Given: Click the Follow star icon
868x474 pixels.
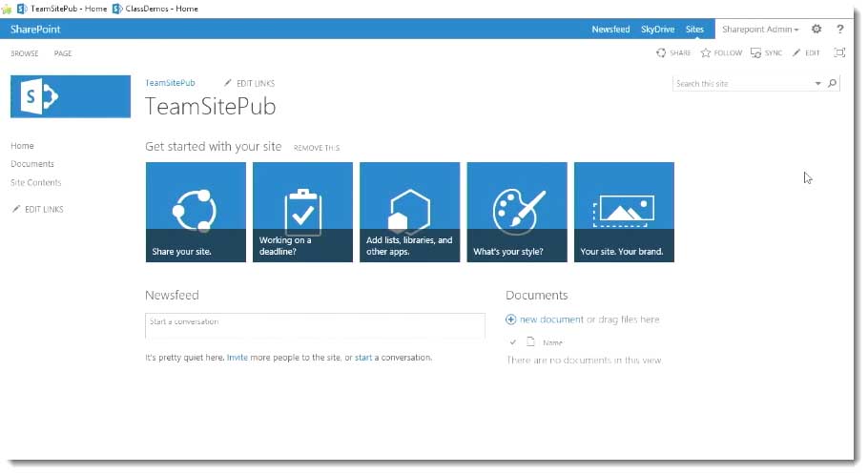Looking at the screenshot, I should (706, 52).
